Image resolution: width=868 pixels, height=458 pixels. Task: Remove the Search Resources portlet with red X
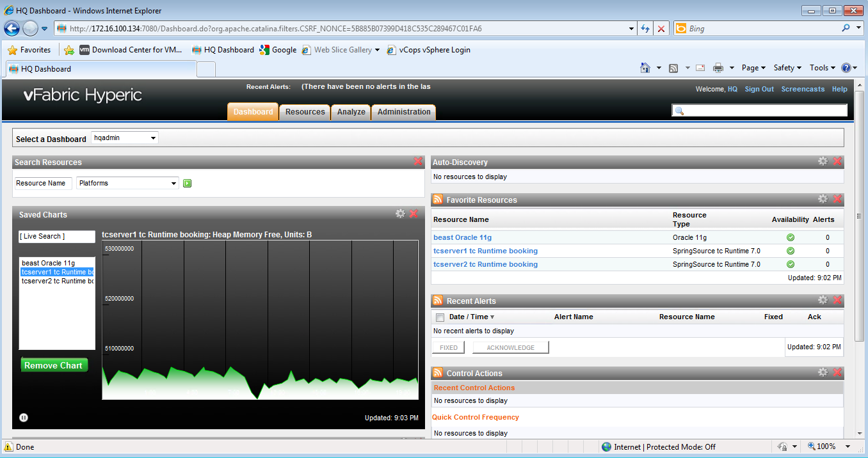pos(418,161)
